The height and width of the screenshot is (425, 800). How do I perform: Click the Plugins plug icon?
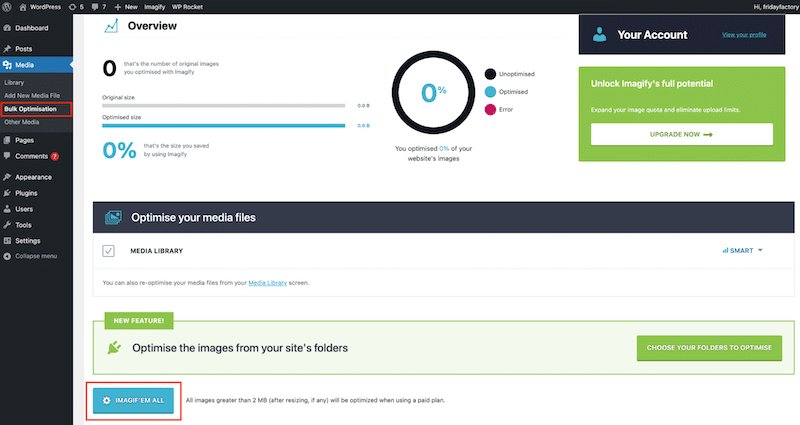pyautogui.click(x=7, y=193)
